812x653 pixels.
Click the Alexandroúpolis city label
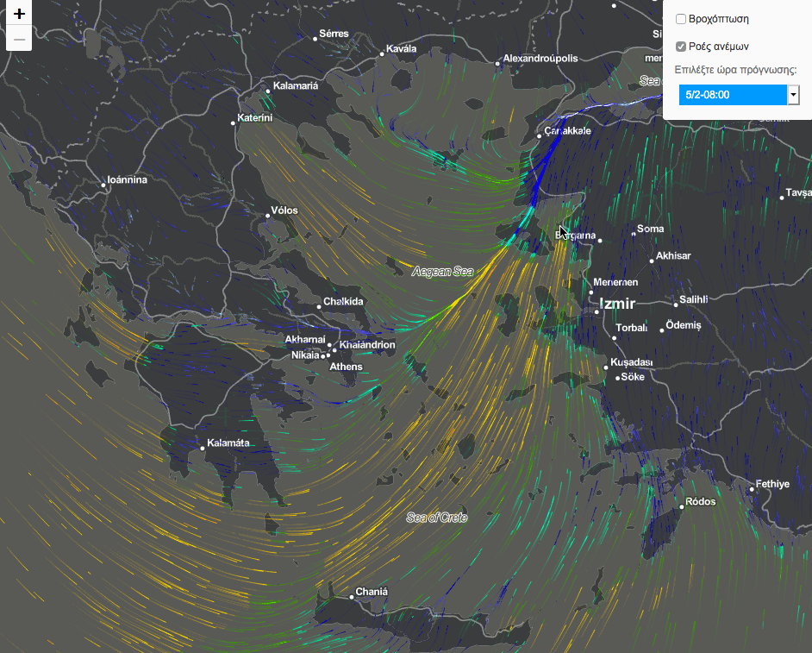(540, 59)
